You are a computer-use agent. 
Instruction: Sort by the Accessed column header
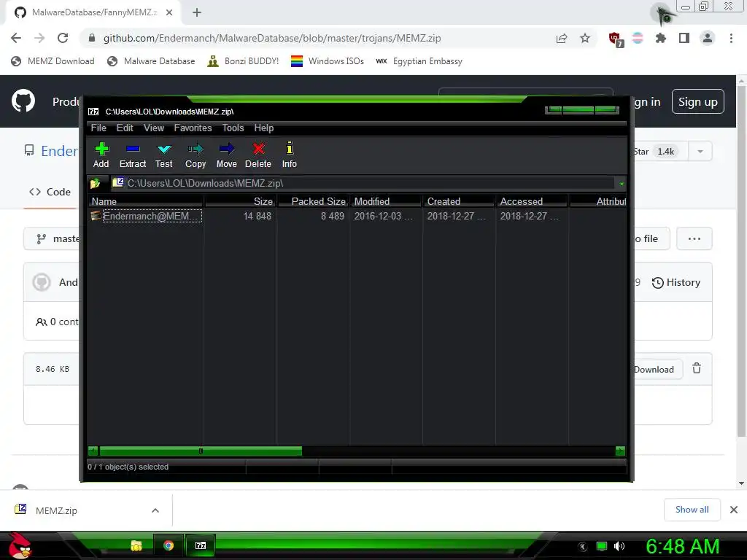[x=532, y=201]
